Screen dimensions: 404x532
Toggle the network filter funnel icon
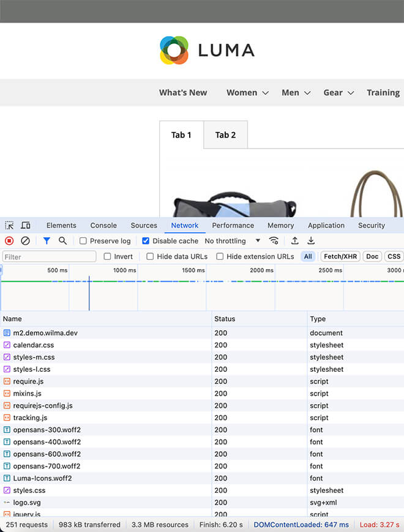(47, 241)
